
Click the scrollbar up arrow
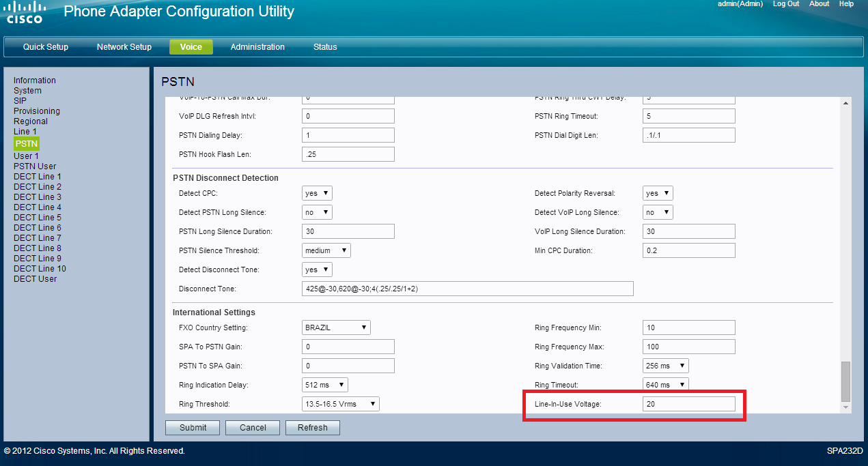pos(846,103)
